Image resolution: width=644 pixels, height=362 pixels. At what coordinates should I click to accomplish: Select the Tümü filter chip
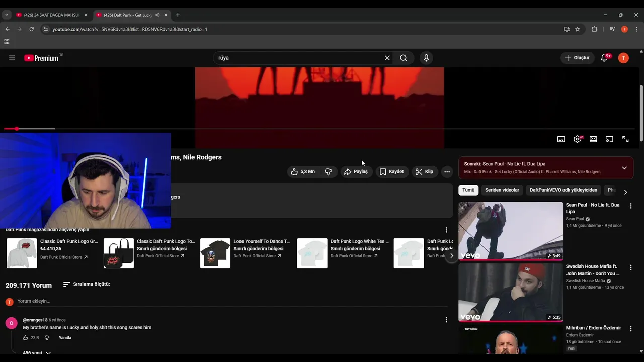click(x=468, y=190)
